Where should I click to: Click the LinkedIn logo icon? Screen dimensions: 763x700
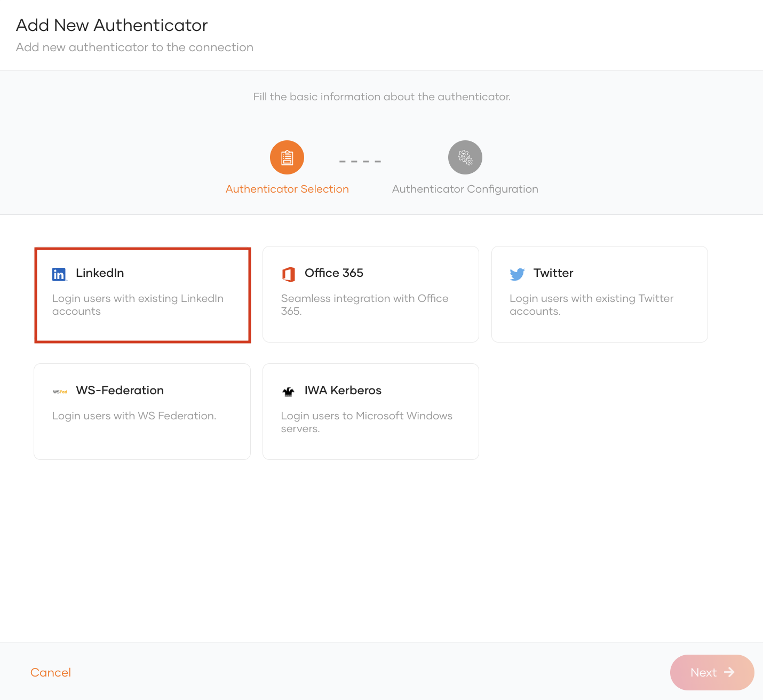tap(59, 274)
